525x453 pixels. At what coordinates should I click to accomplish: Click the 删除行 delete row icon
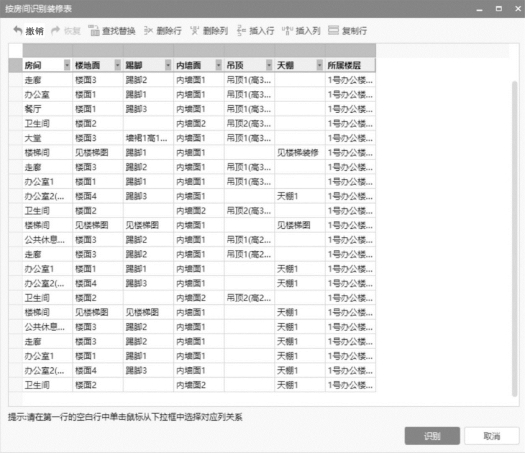point(148,31)
